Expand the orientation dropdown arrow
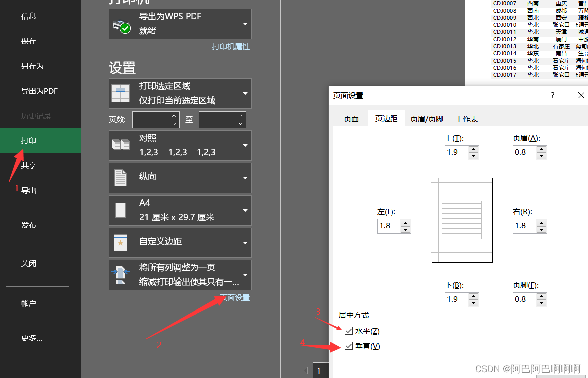Viewport: 588px width, 378px height. (x=244, y=178)
